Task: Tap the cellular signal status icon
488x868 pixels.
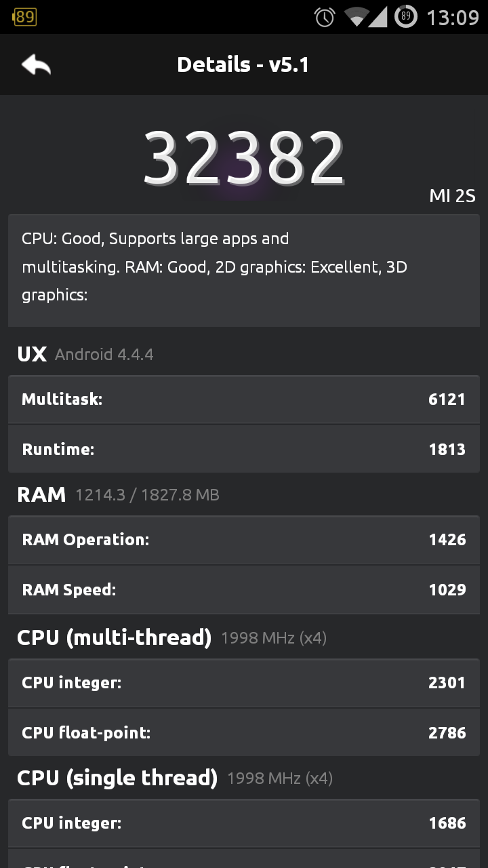Action: [378, 17]
